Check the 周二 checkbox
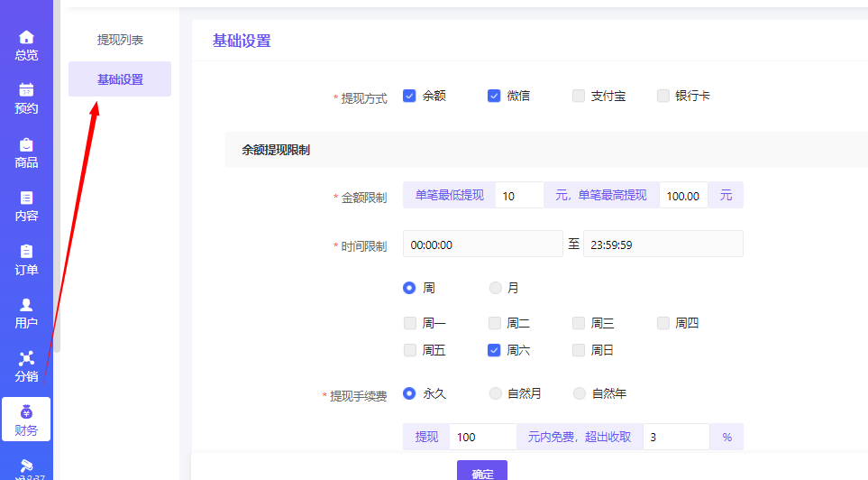The height and width of the screenshot is (480, 868). point(494,323)
